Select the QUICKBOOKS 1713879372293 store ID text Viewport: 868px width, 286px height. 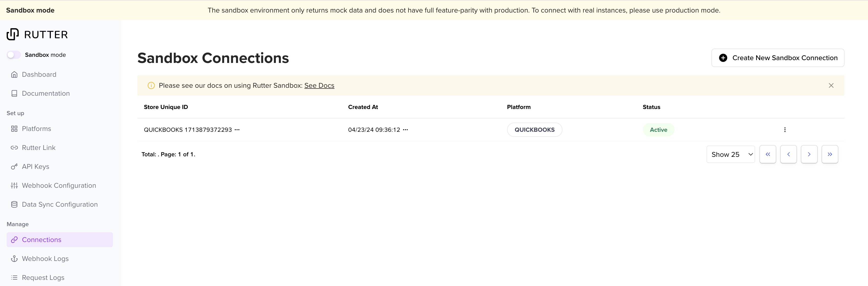coord(188,130)
